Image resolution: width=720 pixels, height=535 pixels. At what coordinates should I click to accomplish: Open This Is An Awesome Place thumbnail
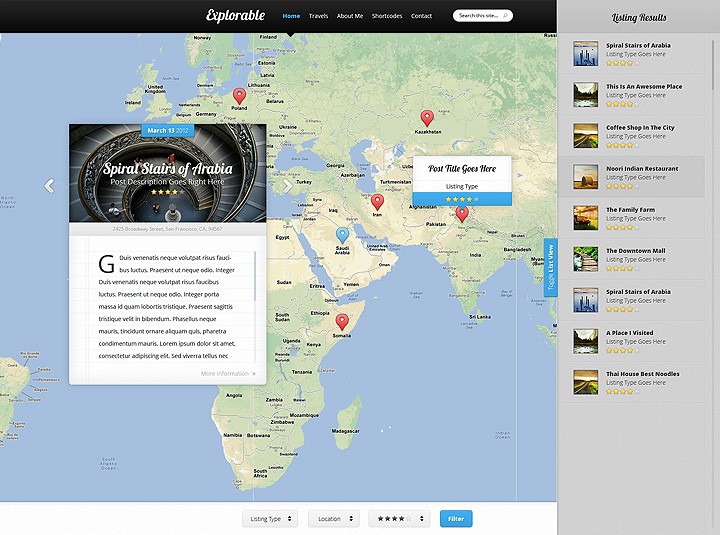pos(585,94)
